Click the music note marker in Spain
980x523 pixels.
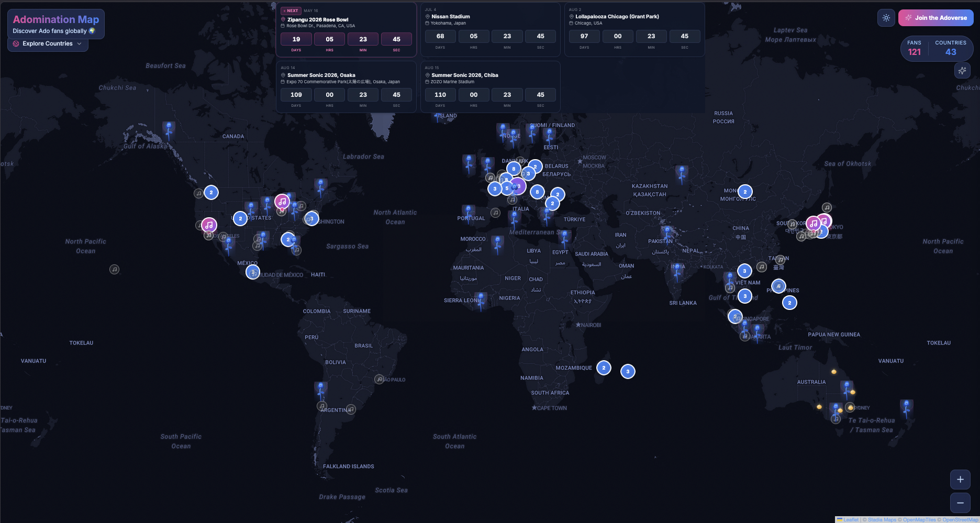495,213
